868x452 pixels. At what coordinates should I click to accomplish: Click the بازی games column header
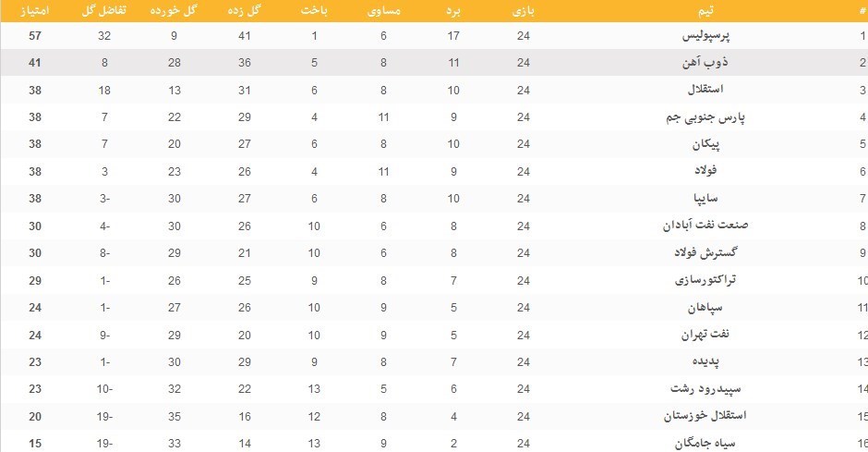tap(524, 10)
